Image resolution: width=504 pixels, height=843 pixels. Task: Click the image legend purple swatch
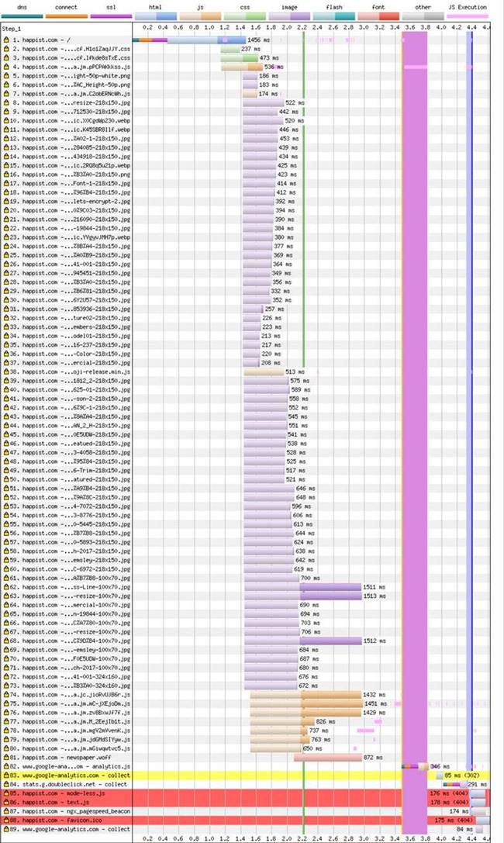coord(290,16)
